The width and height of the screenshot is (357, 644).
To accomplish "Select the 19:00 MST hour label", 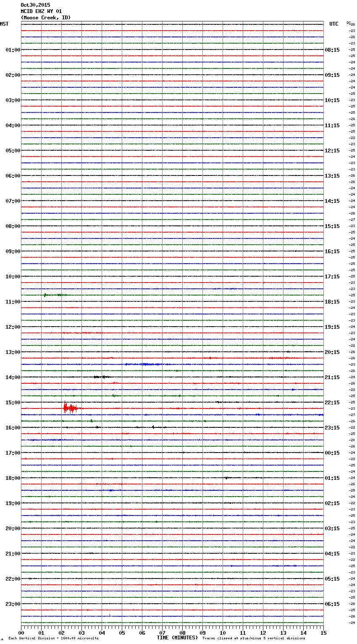I will [13, 503].
